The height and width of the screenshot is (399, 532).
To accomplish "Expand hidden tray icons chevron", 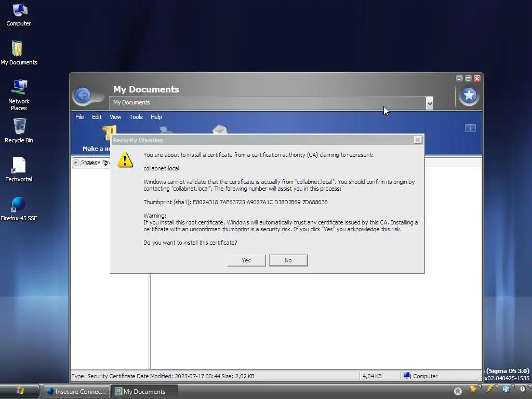I will 458,391.
